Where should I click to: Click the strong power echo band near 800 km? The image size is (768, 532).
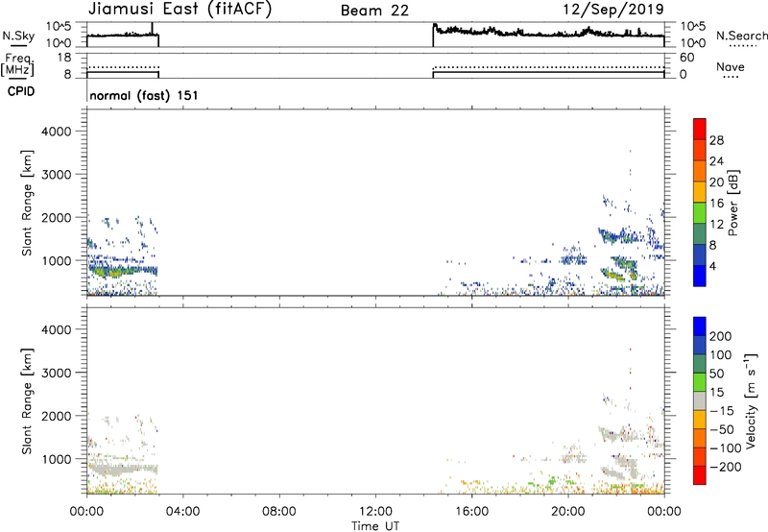[123, 271]
